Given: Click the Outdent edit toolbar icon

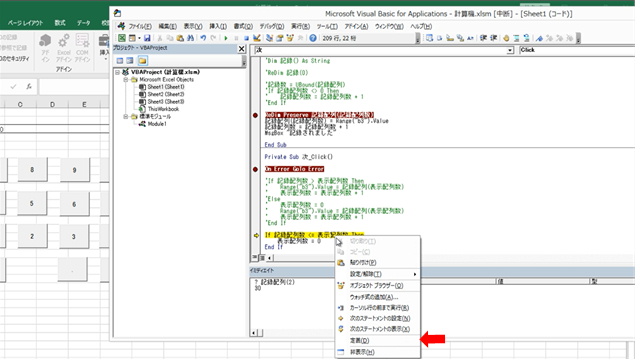Looking at the screenshot, I should [x=494, y=38].
